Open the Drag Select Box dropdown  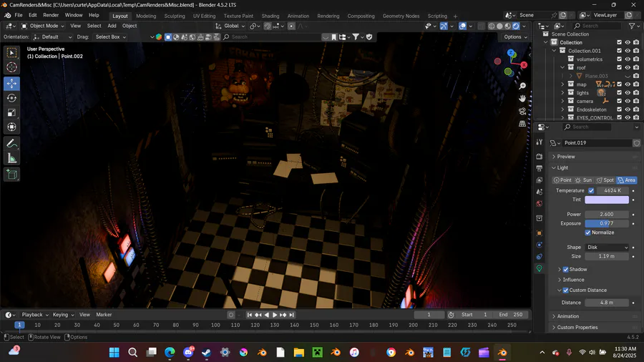click(110, 37)
